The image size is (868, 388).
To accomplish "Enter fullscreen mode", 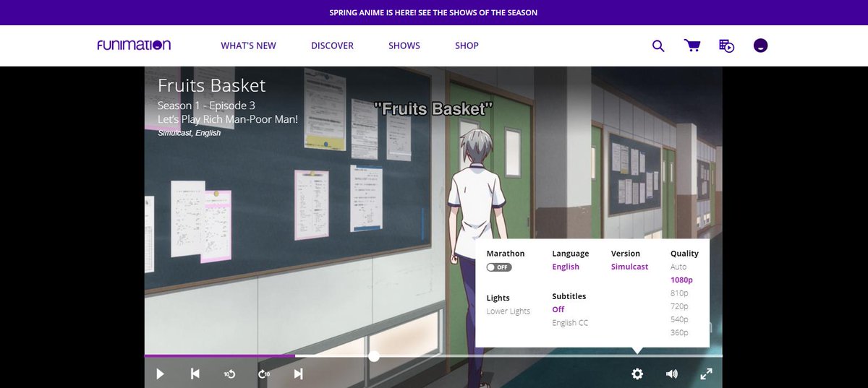I will point(707,374).
